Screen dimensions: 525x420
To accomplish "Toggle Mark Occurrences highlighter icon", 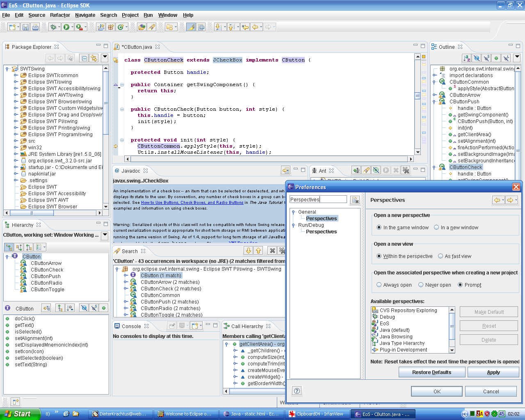I will (191, 27).
